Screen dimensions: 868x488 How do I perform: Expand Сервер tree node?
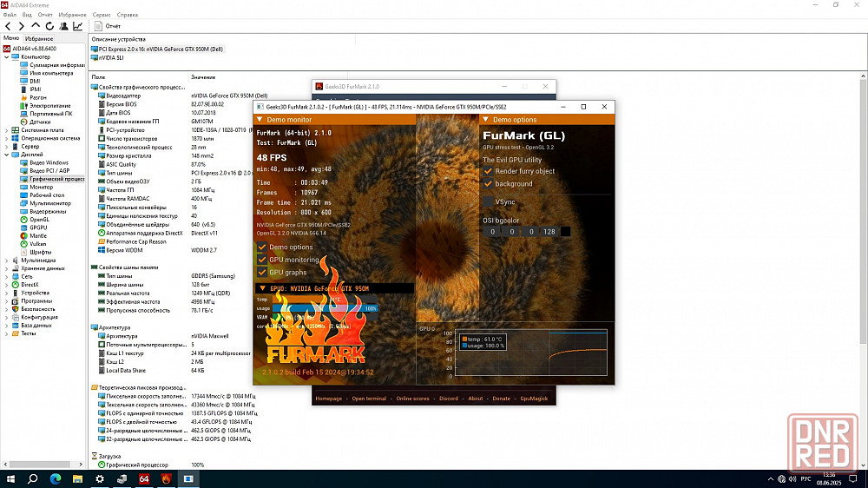point(7,147)
